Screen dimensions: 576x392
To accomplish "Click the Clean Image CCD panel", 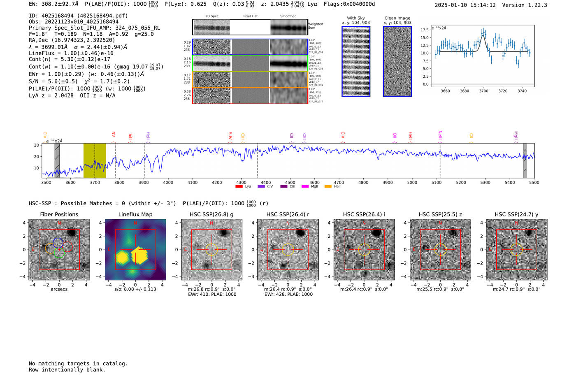I will pos(397,61).
